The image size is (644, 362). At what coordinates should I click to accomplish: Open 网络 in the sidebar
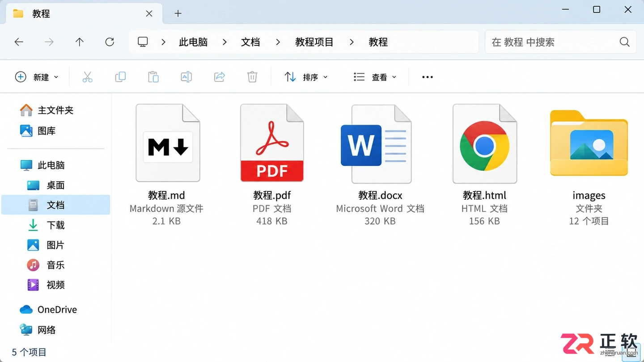pos(38,330)
